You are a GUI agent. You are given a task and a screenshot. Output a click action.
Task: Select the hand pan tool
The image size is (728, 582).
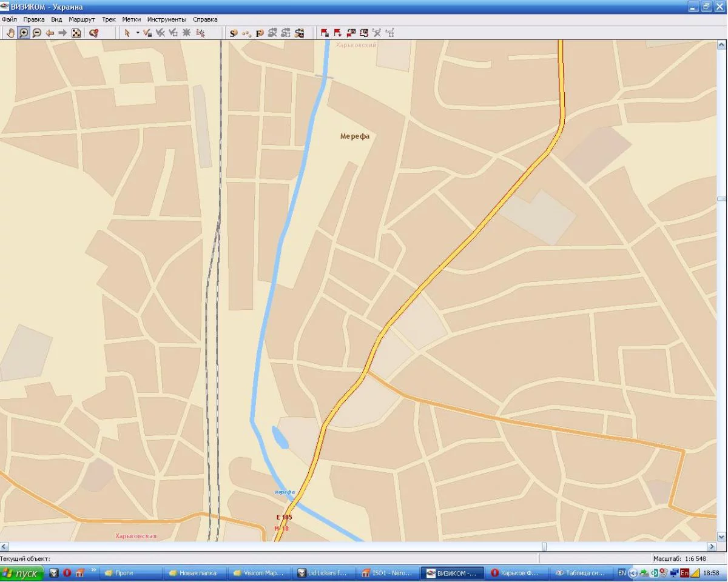point(10,33)
